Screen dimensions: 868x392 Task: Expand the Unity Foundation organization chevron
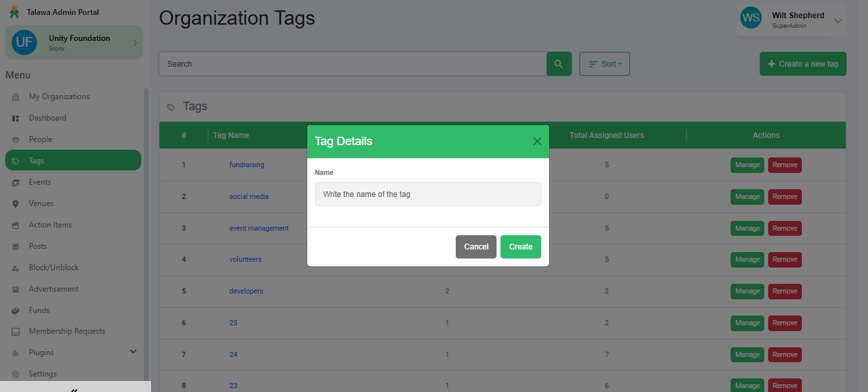[135, 43]
